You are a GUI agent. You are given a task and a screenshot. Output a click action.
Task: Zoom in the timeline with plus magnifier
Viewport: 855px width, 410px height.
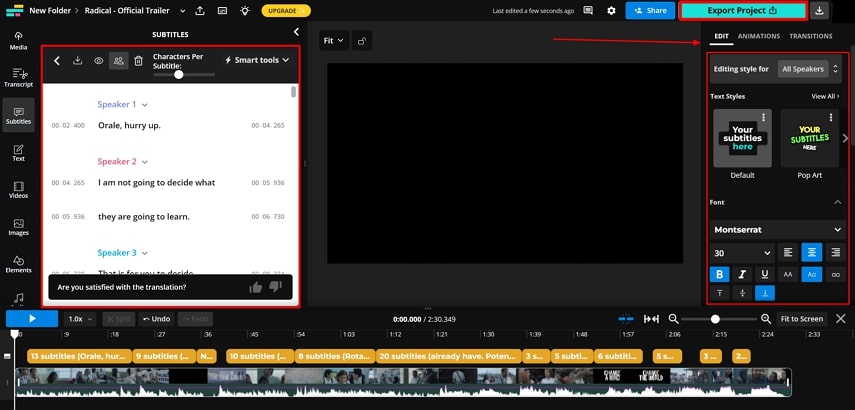(766, 319)
